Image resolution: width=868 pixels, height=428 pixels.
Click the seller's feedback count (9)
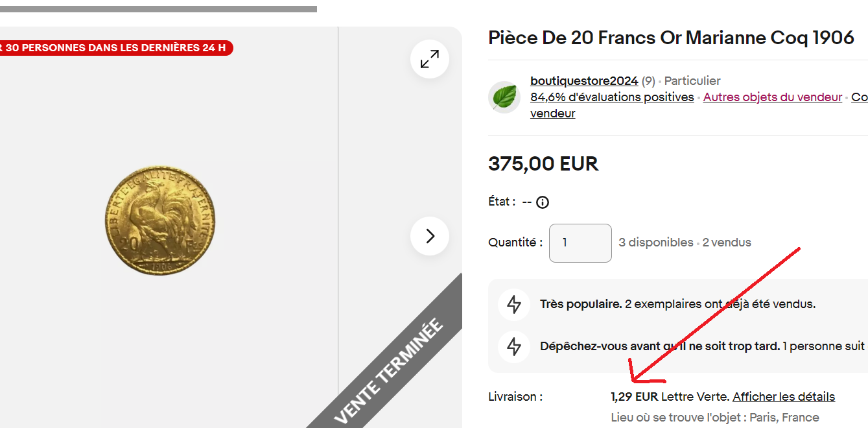tap(648, 81)
